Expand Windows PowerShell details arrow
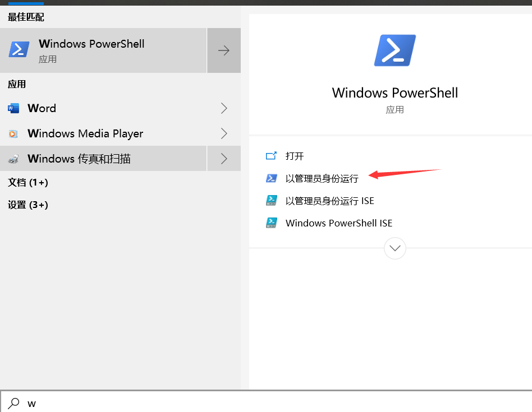Screen dimensions: 532x412 224,50
